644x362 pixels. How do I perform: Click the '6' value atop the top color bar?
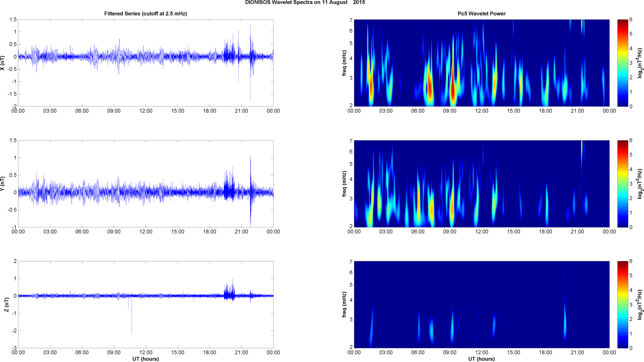631,19
